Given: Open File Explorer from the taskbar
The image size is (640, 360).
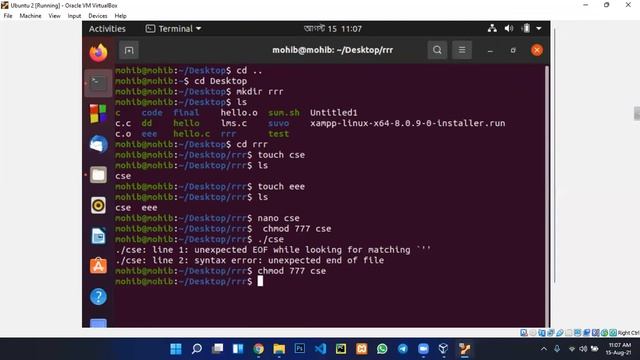Looking at the screenshot, I should [279, 349].
